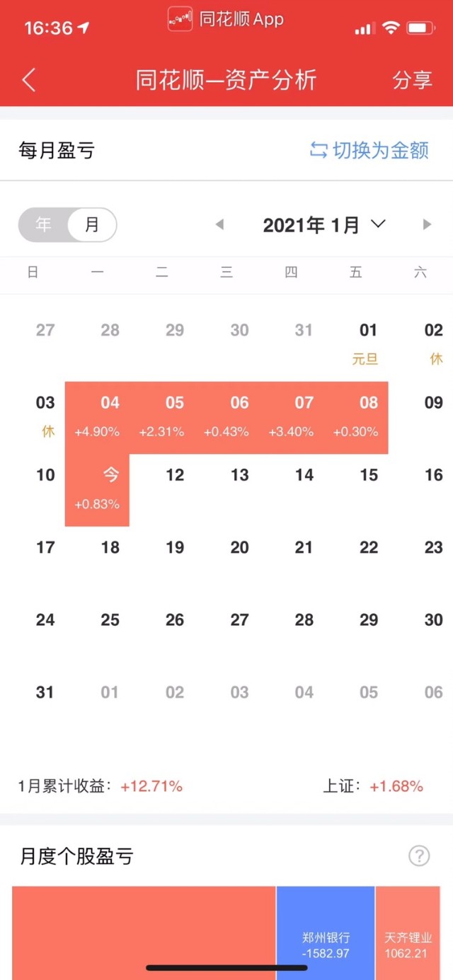
Task: Tap the location arrow beside the time
Action: tap(84, 28)
